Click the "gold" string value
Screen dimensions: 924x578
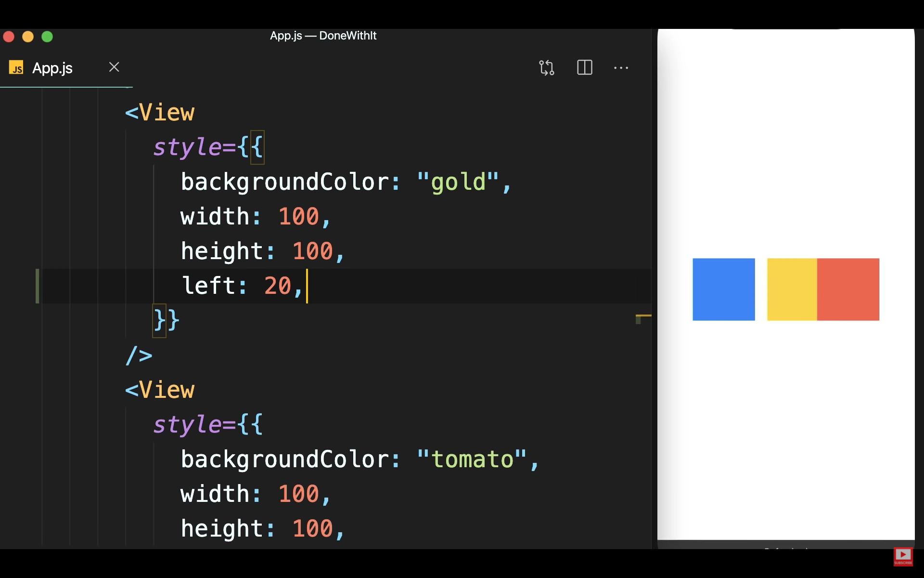click(x=458, y=182)
